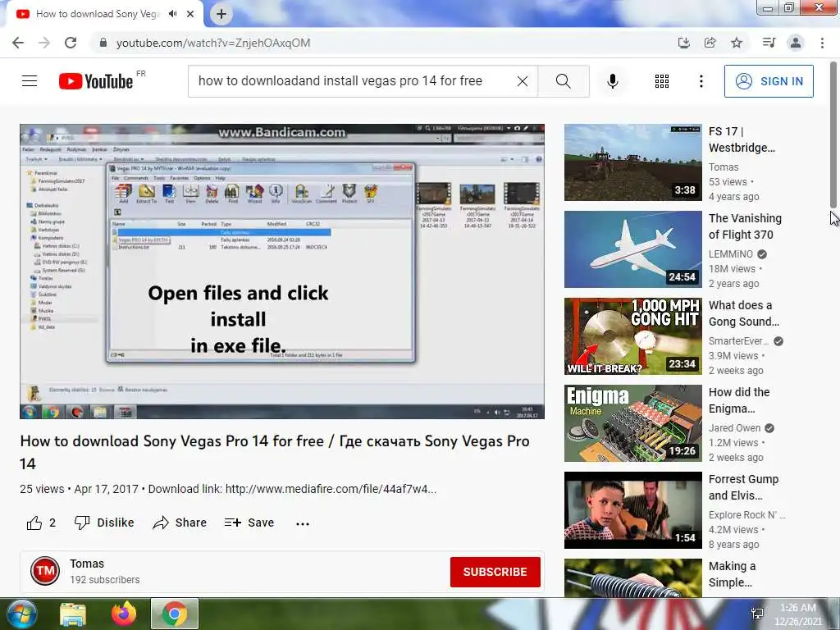
Task: Open the Tomas channel avatar
Action: 45,571
